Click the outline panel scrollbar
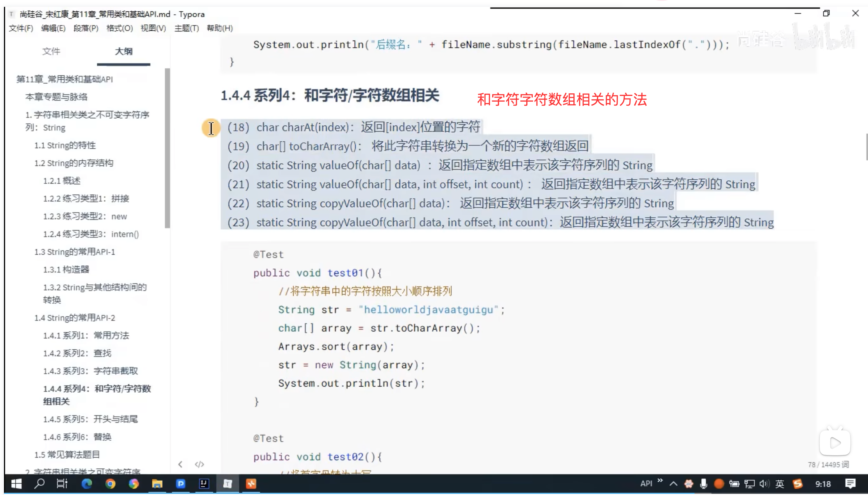The height and width of the screenshot is (495, 868). [x=167, y=148]
